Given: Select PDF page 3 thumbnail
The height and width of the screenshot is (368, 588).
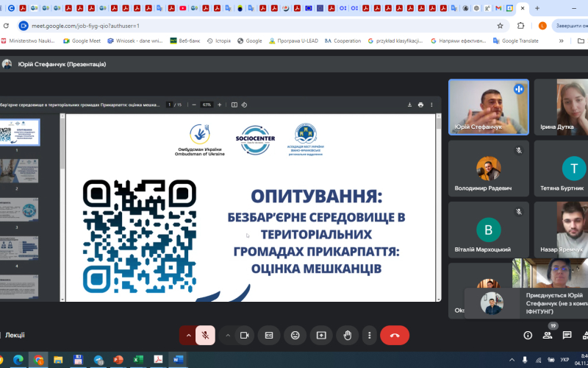Looking at the screenshot, I should coord(19,210).
